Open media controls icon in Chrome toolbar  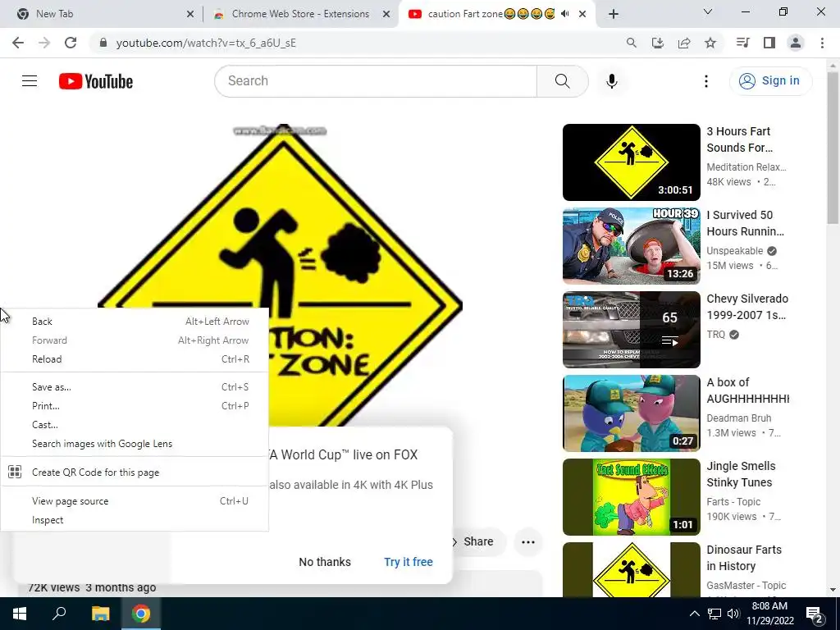coord(742,43)
